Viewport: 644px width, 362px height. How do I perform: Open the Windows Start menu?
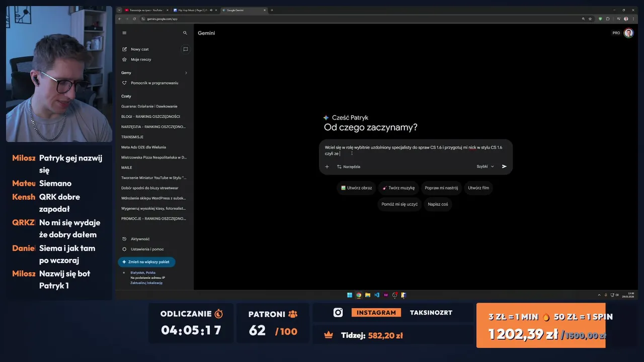point(350,295)
